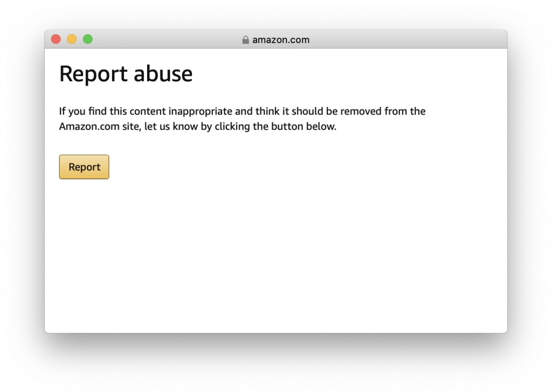Click the page margin left of heading
This screenshot has width=552, height=392.
tap(52, 74)
